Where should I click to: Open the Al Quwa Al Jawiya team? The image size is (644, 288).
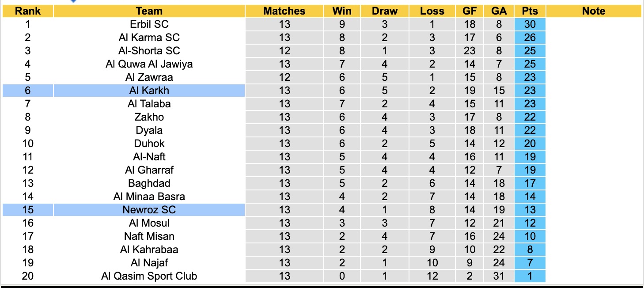(149, 64)
